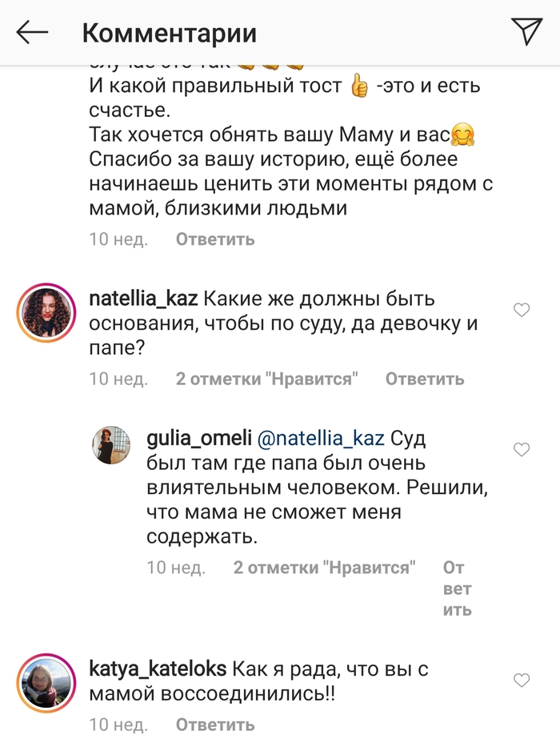
Task: Reply to natellia_kaz's comment
Action: coord(425,379)
